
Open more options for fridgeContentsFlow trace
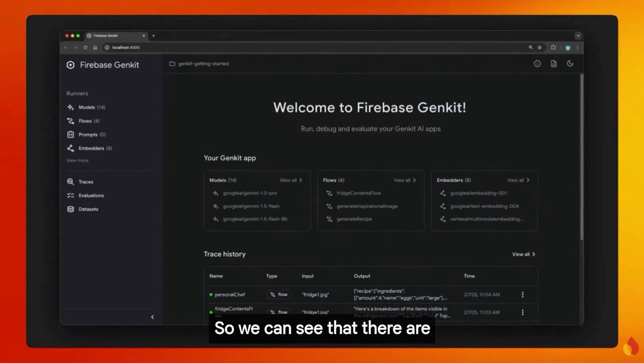(x=523, y=312)
